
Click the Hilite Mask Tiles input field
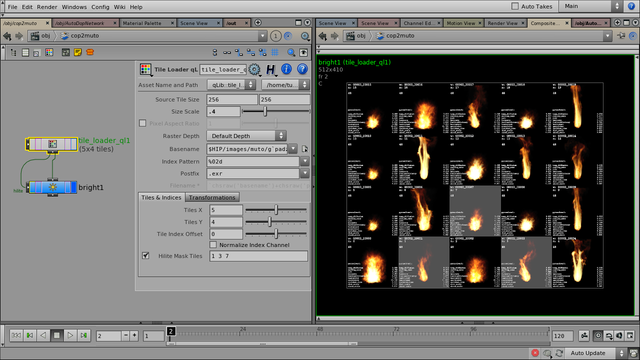[x=258, y=256]
